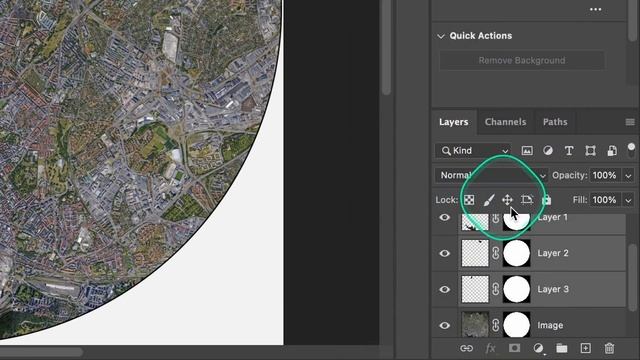Click the link layers icon at panel bottom
The height and width of the screenshot is (360, 640).
point(467,348)
